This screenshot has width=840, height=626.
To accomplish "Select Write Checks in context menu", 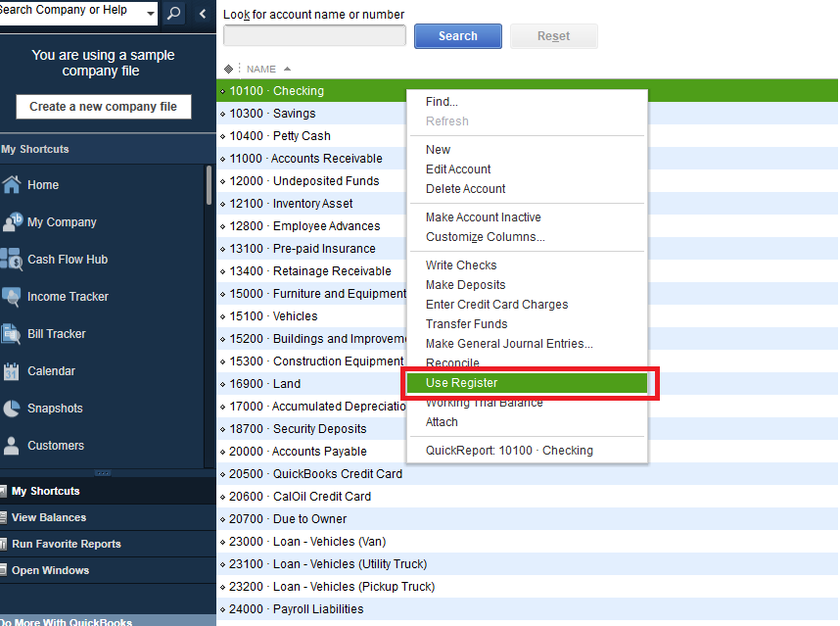I will point(527,265).
